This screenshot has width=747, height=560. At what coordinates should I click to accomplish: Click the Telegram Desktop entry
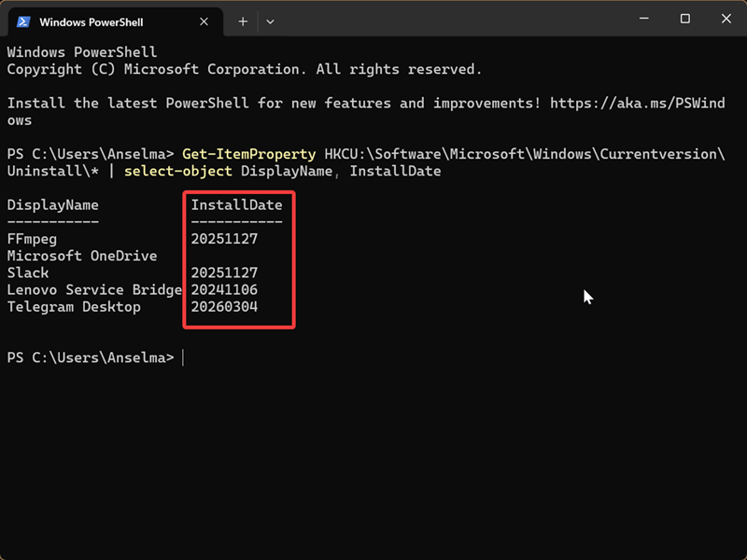73,307
